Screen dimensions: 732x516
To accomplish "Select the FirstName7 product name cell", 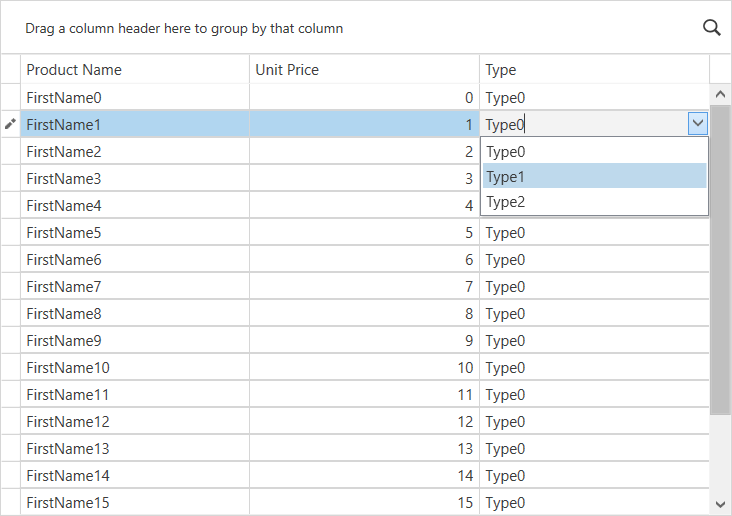I will (135, 286).
